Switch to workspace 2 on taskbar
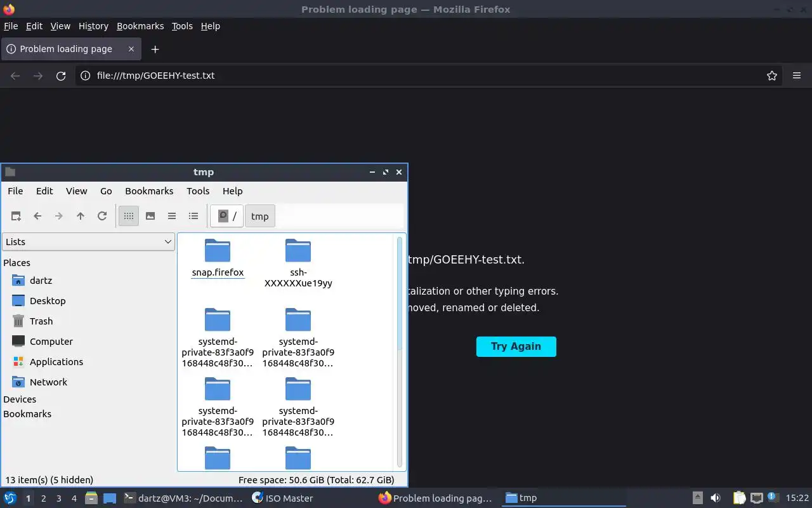Screen dimensions: 812x508 [x=44, y=498]
